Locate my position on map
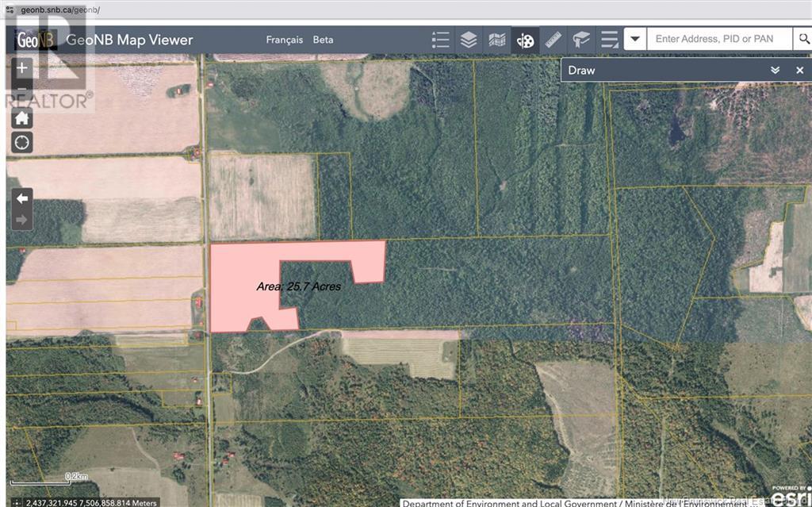 click(x=21, y=143)
